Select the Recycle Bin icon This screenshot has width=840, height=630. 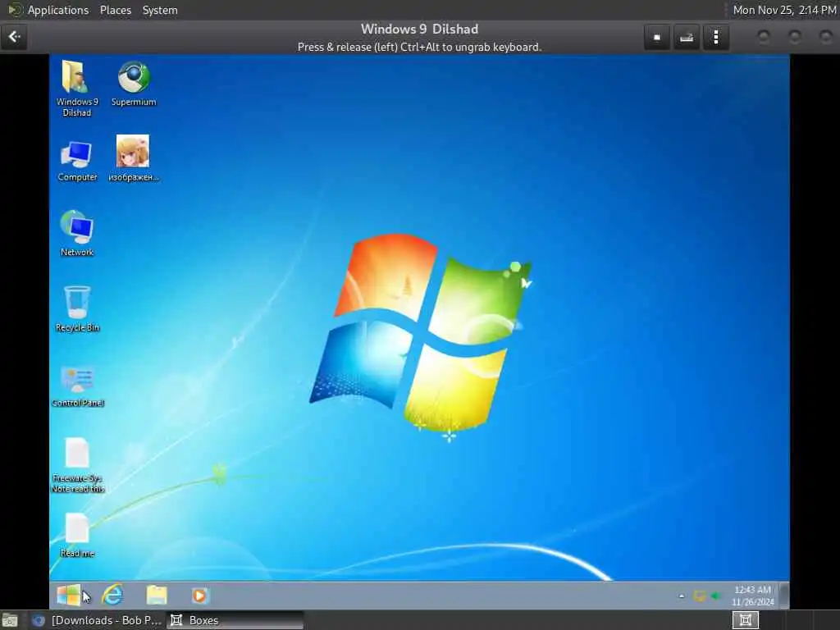[x=77, y=308]
